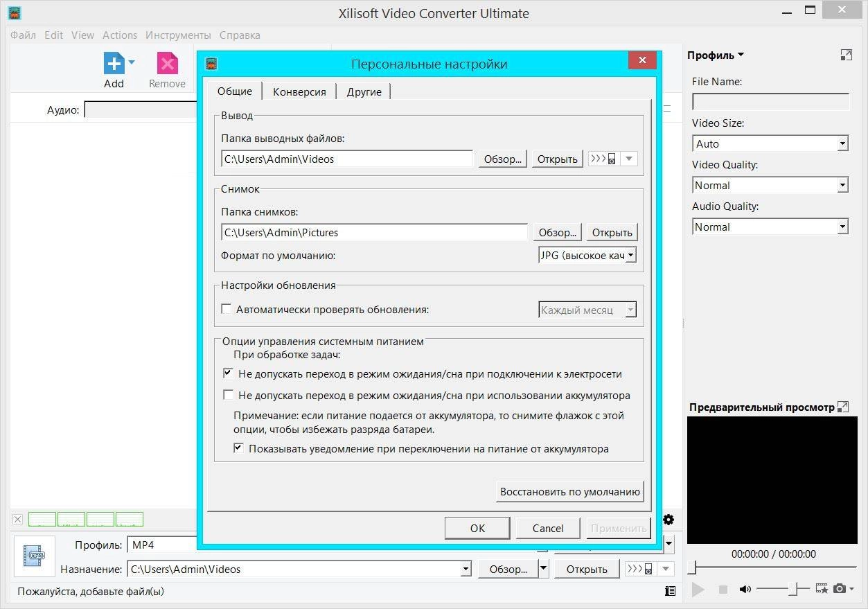Enable automatic update checking checkbox

[226, 309]
